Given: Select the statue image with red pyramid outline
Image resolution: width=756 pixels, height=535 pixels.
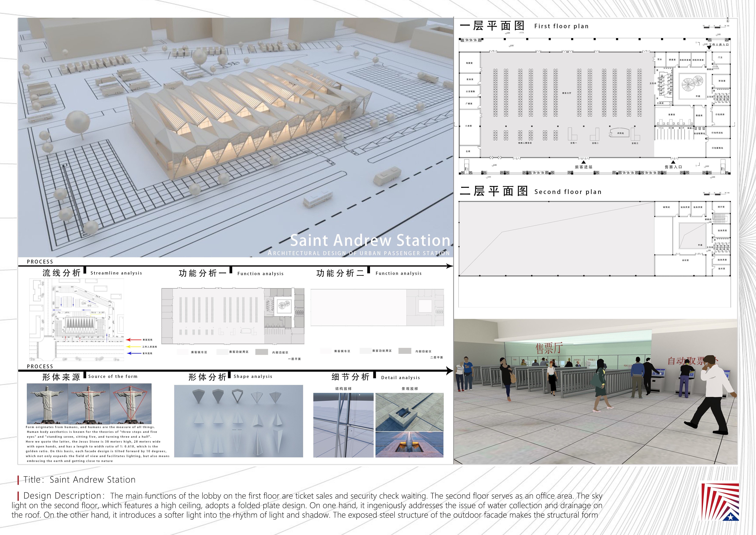Looking at the screenshot, I should click(131, 404).
